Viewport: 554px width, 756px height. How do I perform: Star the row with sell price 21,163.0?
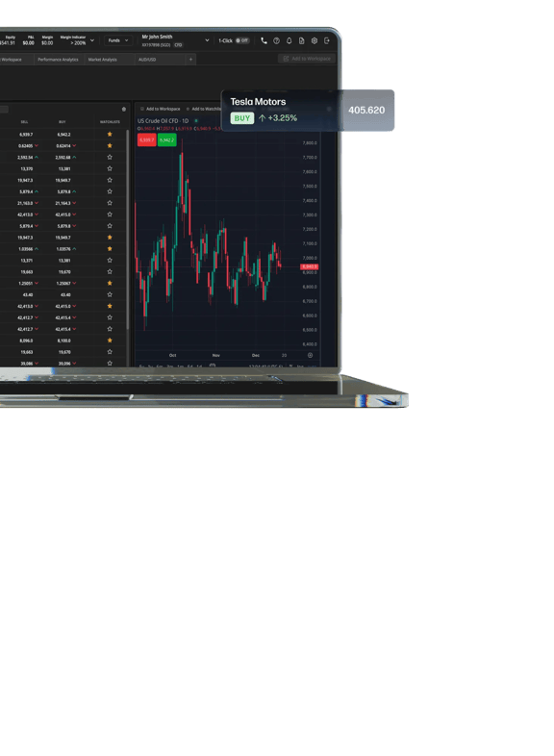(x=110, y=203)
